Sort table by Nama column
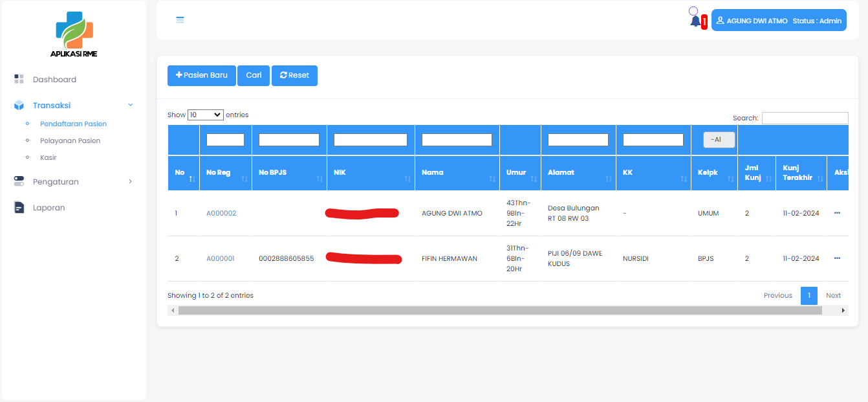The height and width of the screenshot is (402, 868). tap(457, 173)
